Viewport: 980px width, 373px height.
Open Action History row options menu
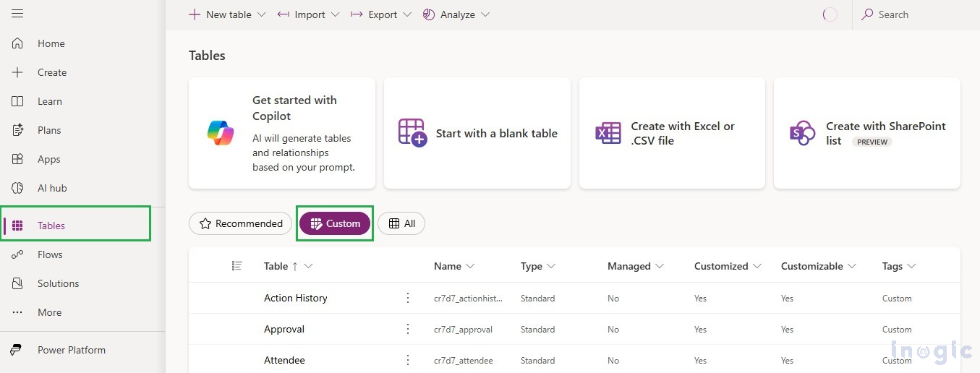(408, 298)
